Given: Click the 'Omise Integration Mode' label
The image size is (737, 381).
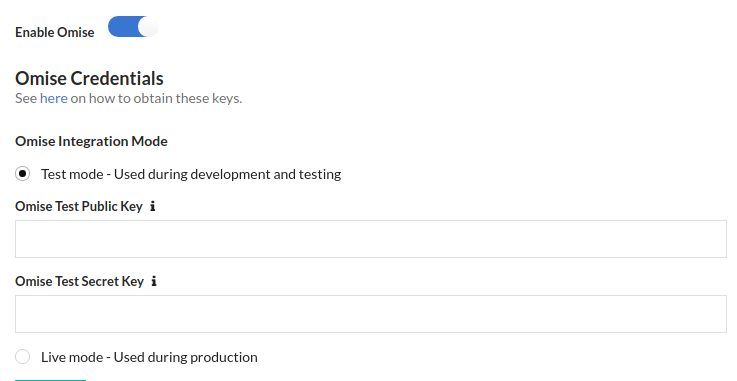Looking at the screenshot, I should pyautogui.click(x=91, y=141).
